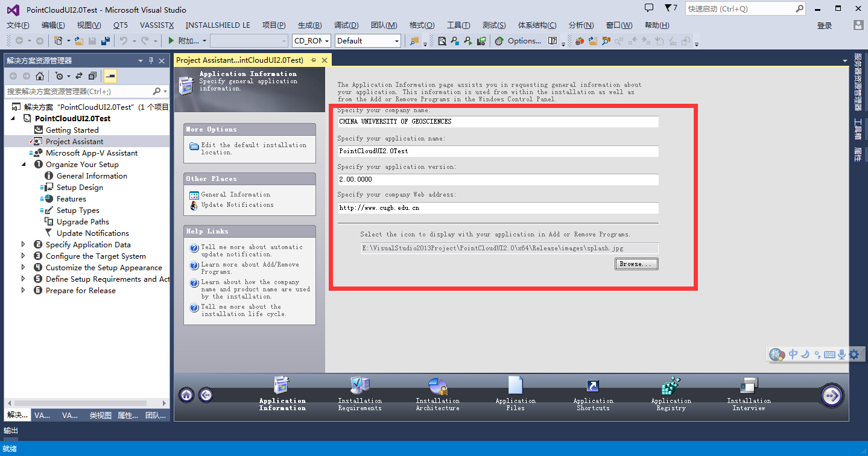Click the Collapse All icon in Solution Explorer
The height and width of the screenshot is (456, 868).
pos(92,76)
